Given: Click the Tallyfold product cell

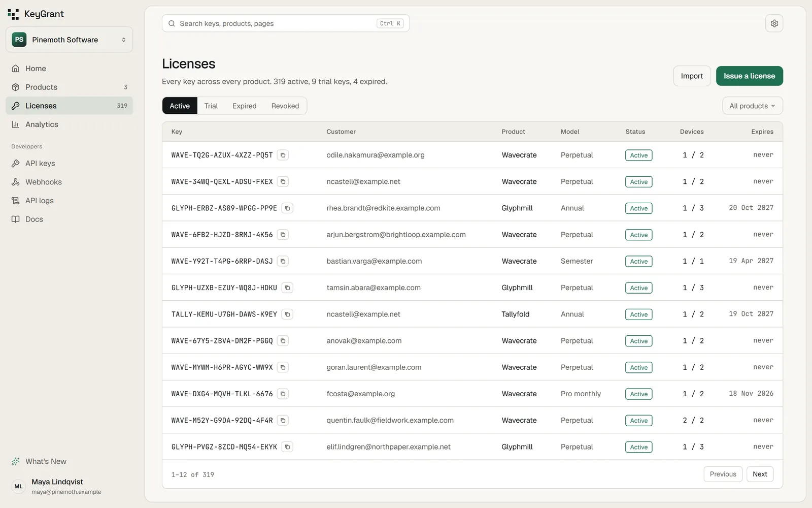Looking at the screenshot, I should [515, 314].
